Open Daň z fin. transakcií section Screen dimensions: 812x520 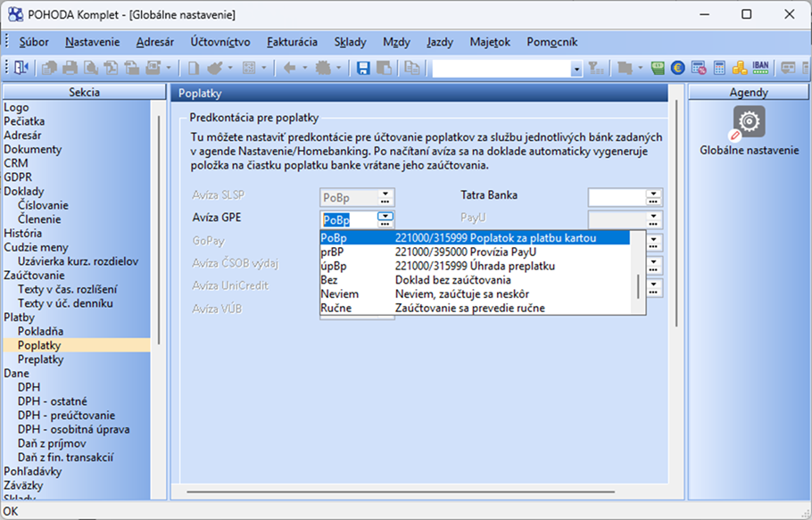tap(65, 457)
